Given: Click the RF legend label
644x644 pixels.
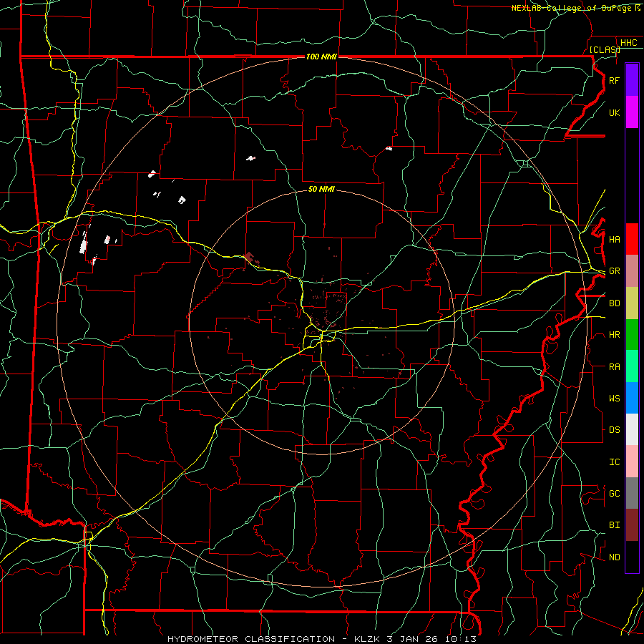Looking at the screenshot, I should [614, 80].
